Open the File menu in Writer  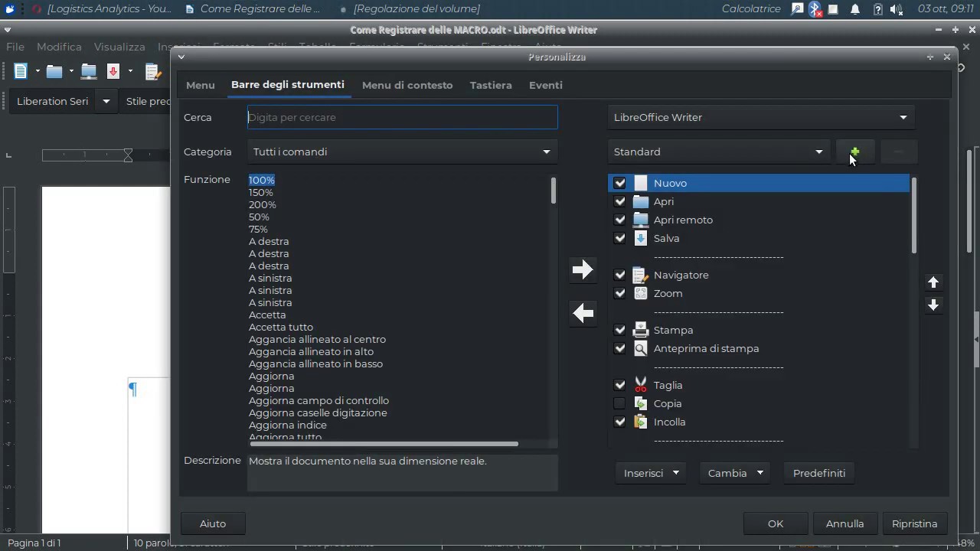tap(15, 47)
